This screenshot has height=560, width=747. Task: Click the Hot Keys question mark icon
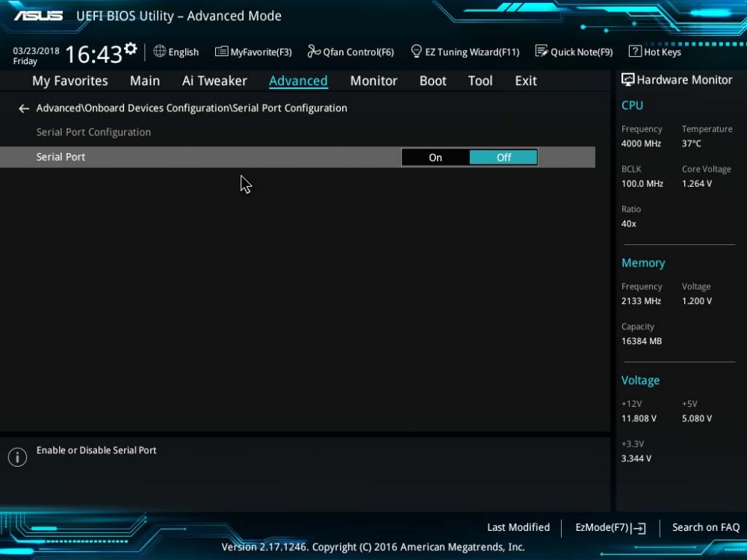click(634, 52)
